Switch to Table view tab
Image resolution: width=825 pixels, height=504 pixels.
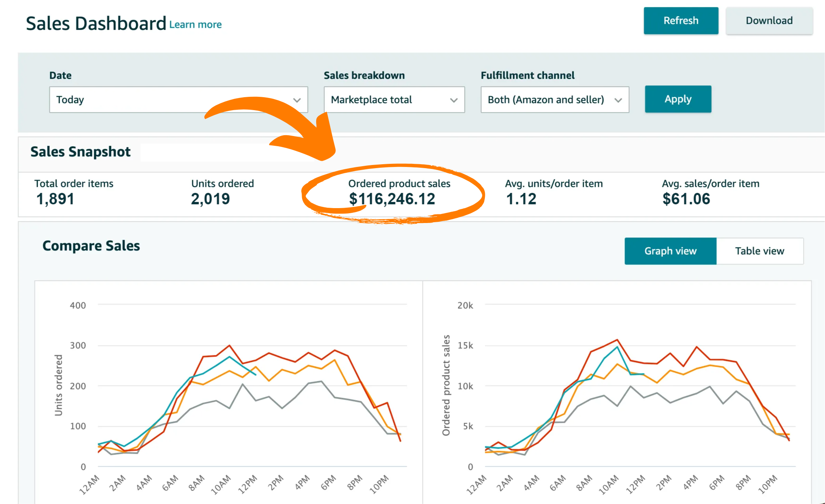759,251
